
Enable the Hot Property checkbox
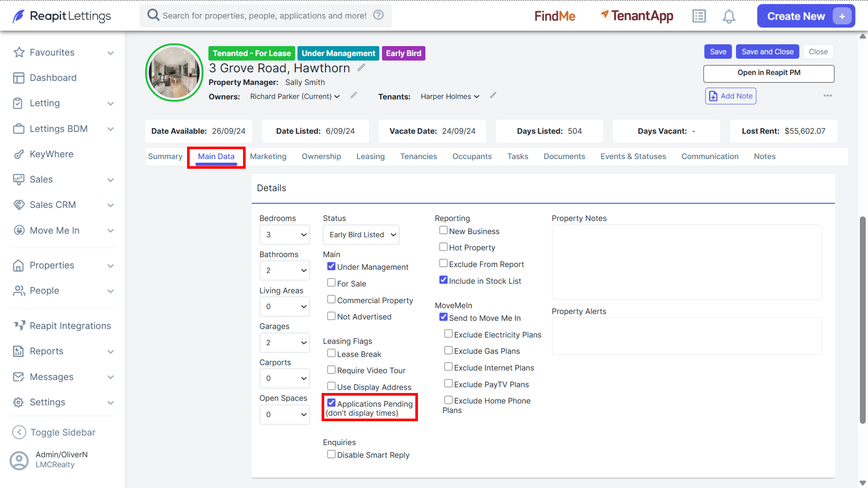click(x=443, y=247)
